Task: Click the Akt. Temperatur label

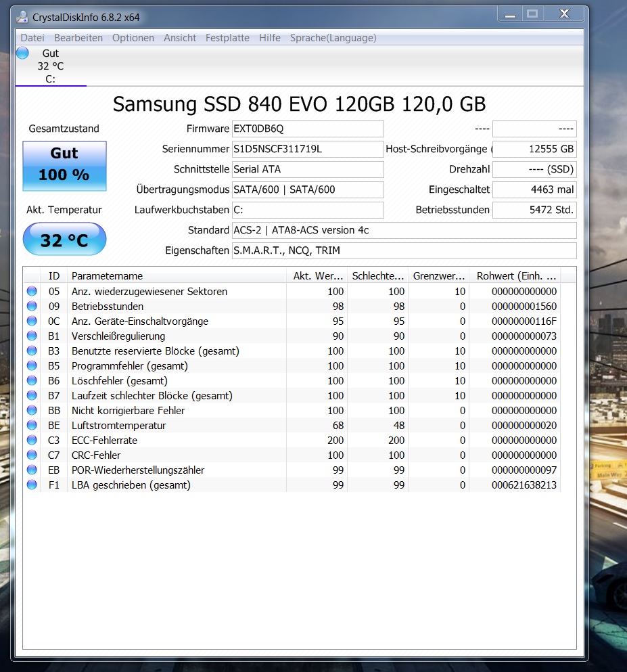Action: 64,210
